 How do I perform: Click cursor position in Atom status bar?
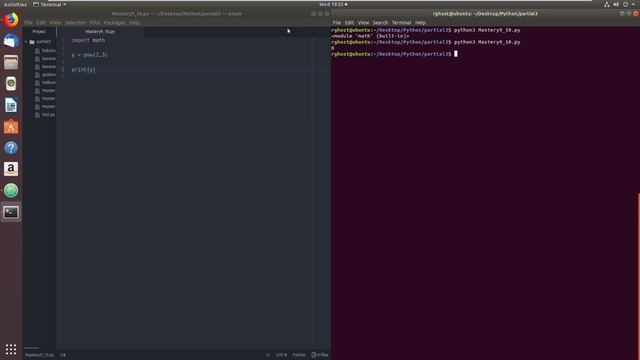[63, 355]
